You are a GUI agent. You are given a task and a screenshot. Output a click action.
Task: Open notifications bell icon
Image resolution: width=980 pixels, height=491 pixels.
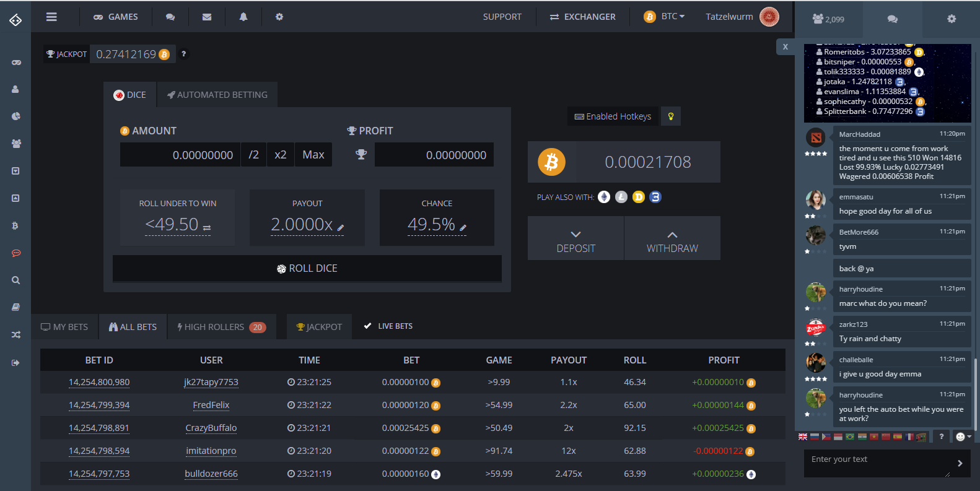click(243, 17)
